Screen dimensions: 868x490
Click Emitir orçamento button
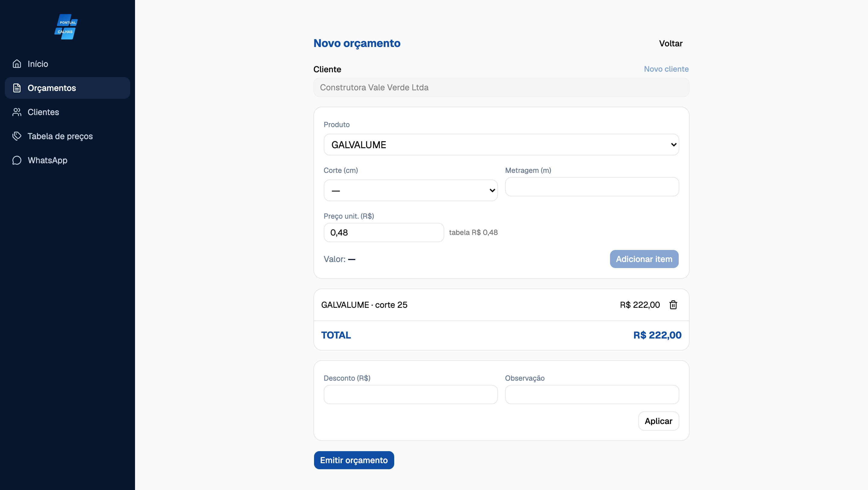354,460
